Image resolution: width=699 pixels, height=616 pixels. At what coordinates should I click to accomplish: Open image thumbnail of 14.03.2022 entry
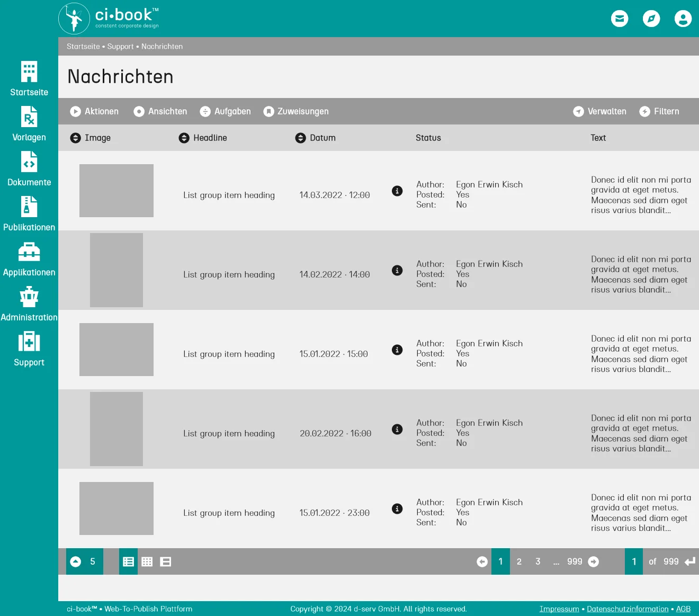[116, 191]
